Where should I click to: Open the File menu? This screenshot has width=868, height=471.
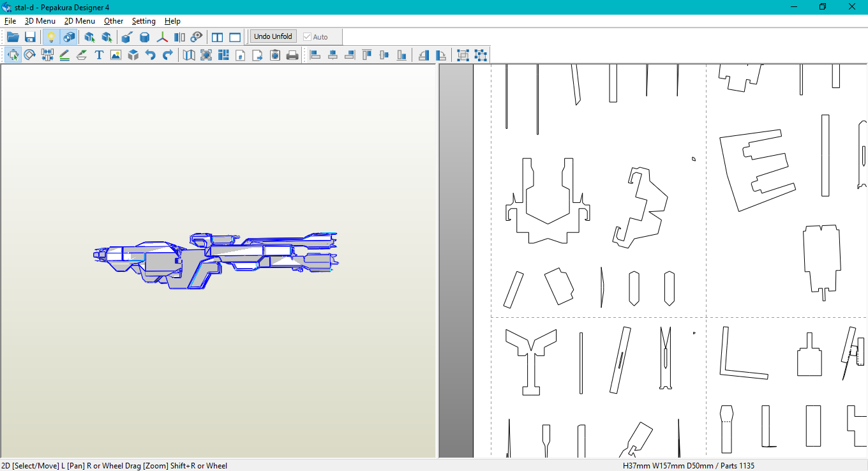[x=10, y=21]
